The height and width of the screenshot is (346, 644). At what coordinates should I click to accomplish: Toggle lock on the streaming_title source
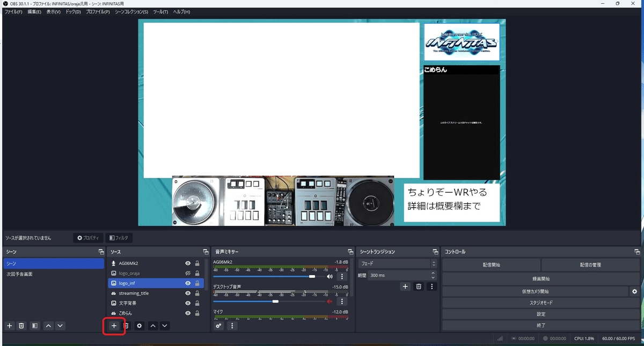[x=197, y=293]
